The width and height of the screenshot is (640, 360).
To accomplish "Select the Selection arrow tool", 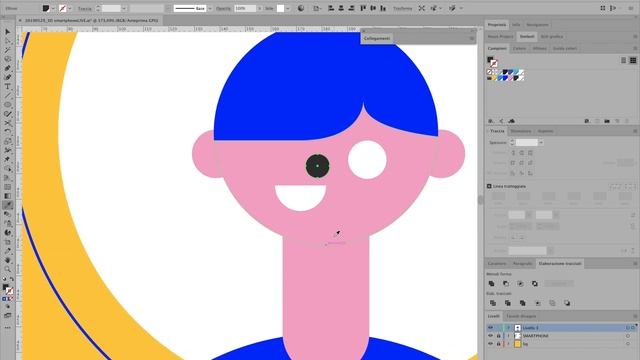I will click(8, 32).
